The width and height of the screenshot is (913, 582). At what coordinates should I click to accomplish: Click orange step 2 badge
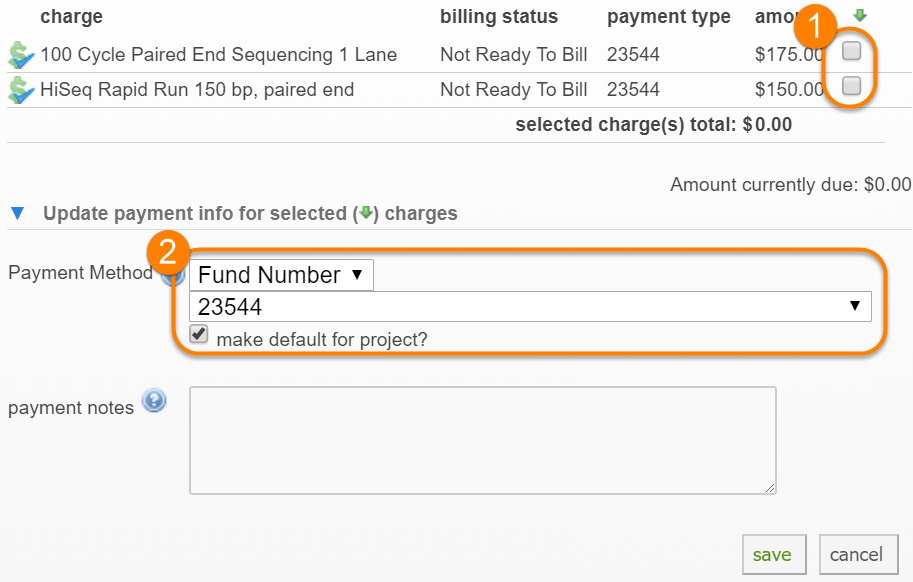coord(168,249)
